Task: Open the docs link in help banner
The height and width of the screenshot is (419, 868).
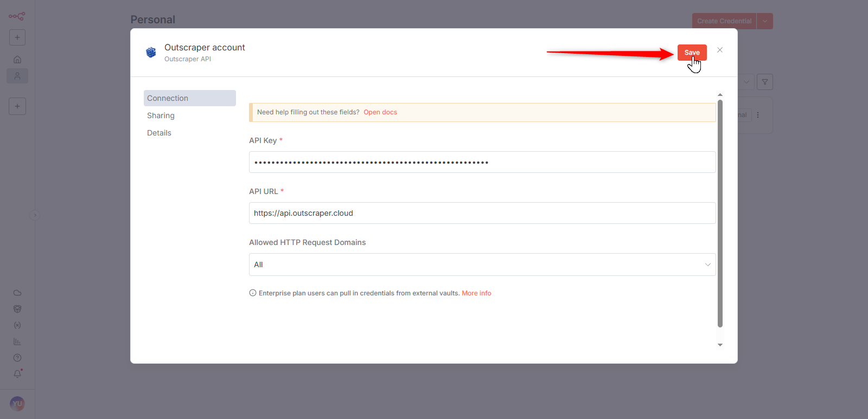Action: pyautogui.click(x=380, y=112)
